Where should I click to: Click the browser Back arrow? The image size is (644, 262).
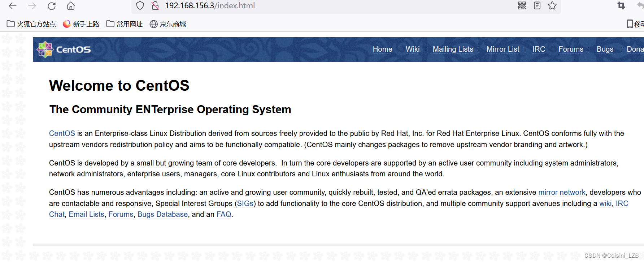coord(13,6)
